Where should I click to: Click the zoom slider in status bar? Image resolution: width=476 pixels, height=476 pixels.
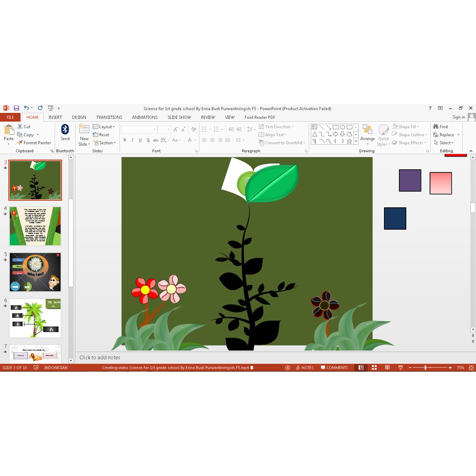pyautogui.click(x=425, y=368)
